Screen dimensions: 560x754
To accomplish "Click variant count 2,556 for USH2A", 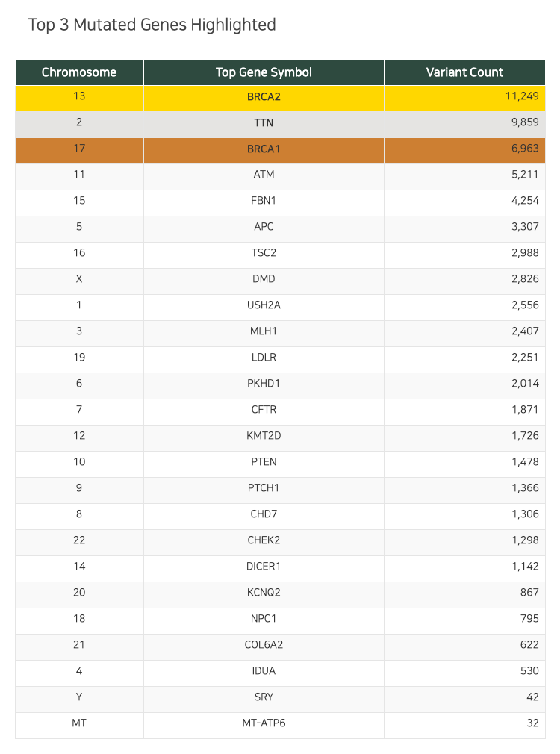I will [525, 305].
